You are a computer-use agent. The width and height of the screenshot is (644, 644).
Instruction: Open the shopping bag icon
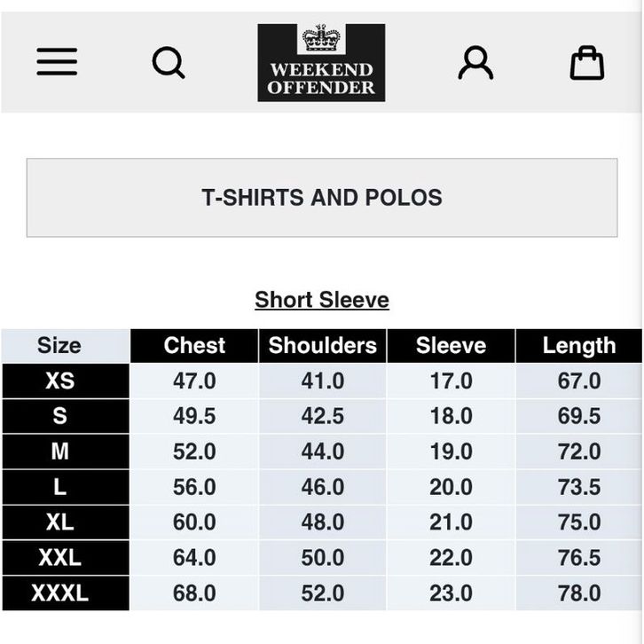click(586, 63)
